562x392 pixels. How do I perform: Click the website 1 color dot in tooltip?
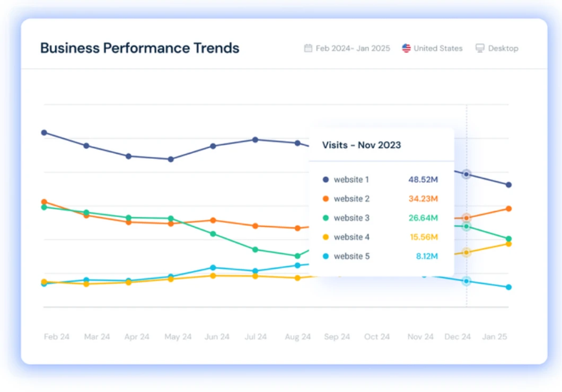pos(326,180)
